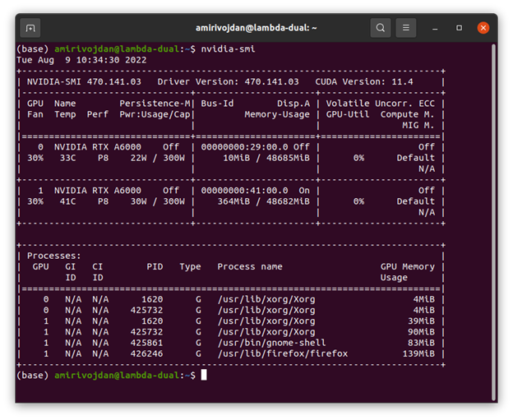Click bus id 00000000:29:00.0

click(x=244, y=147)
